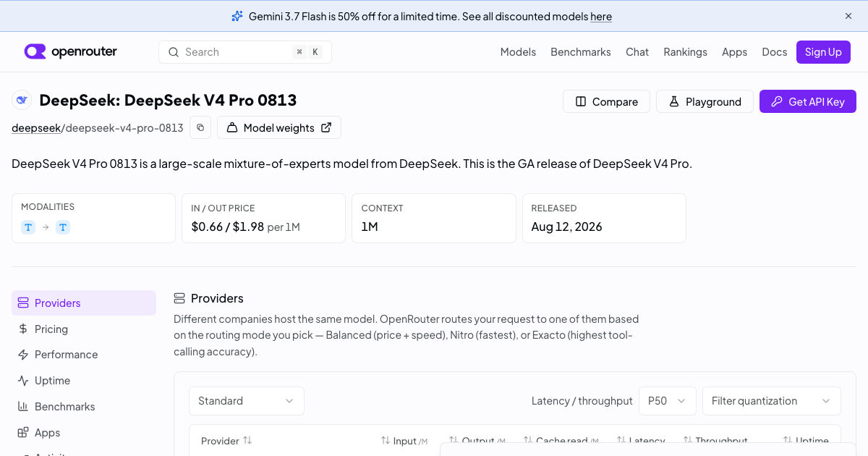
Task: Open Apps in top navigation
Action: coord(734,52)
